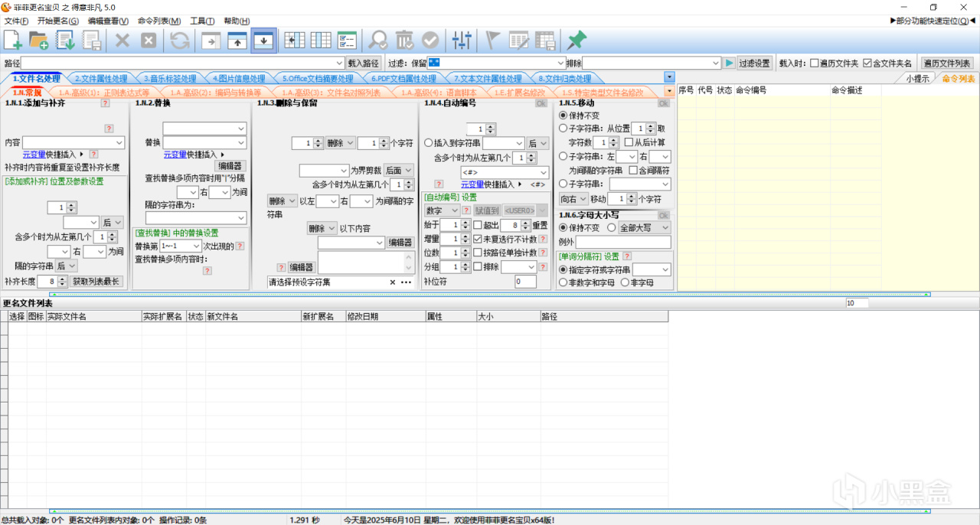Open the 工具(T) menu

202,21
